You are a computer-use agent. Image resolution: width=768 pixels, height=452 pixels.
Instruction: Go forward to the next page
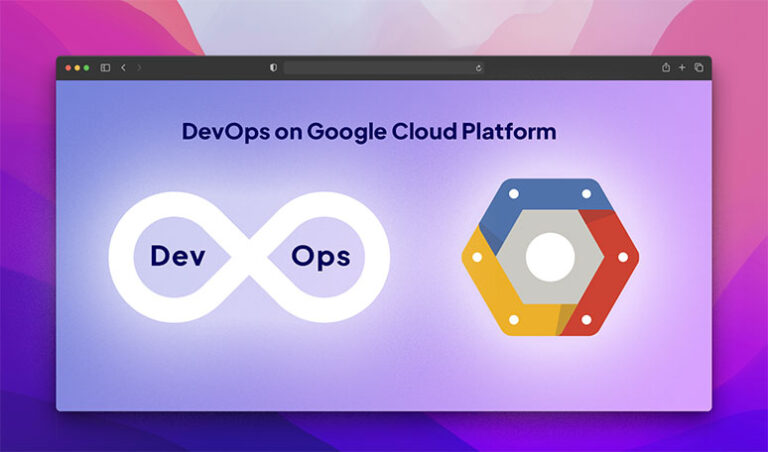pos(139,68)
